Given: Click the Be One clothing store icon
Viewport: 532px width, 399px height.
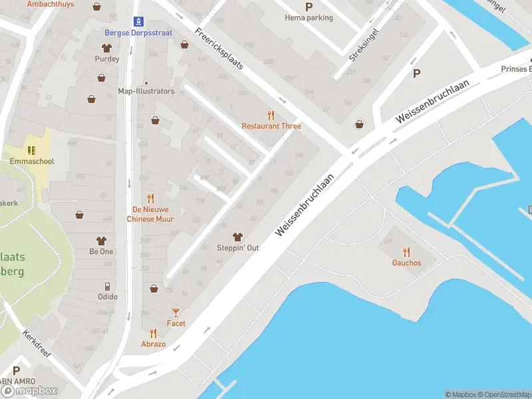Looking at the screenshot, I should pyautogui.click(x=101, y=241).
